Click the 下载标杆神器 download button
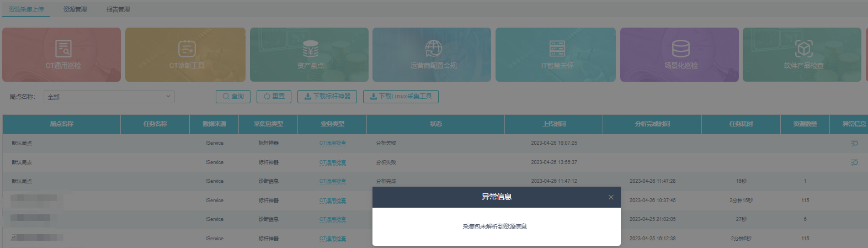 point(327,97)
